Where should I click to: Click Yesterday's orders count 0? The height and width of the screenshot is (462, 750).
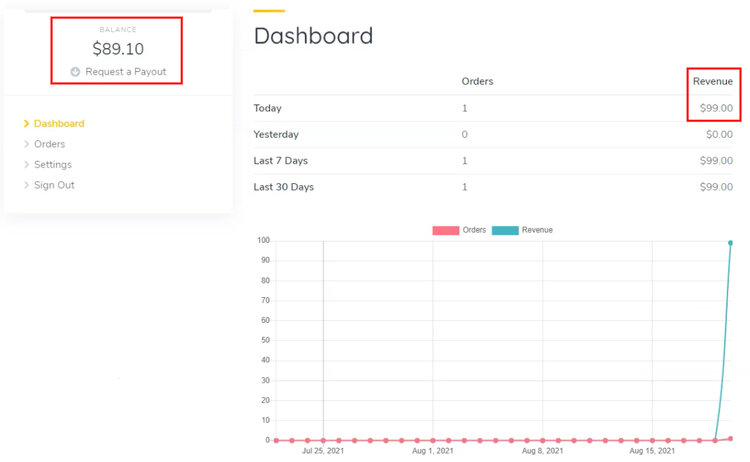pyautogui.click(x=464, y=134)
